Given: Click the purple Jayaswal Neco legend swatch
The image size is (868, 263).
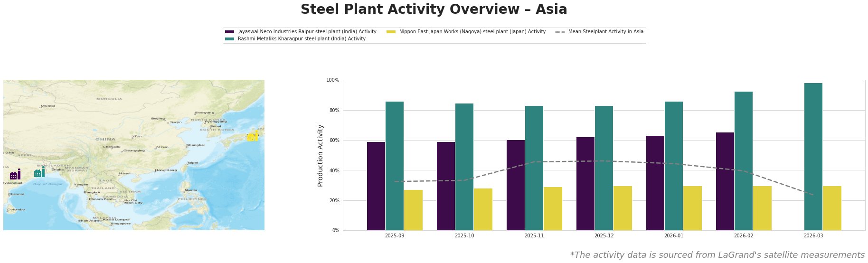Looking at the screenshot, I should 230,32.
